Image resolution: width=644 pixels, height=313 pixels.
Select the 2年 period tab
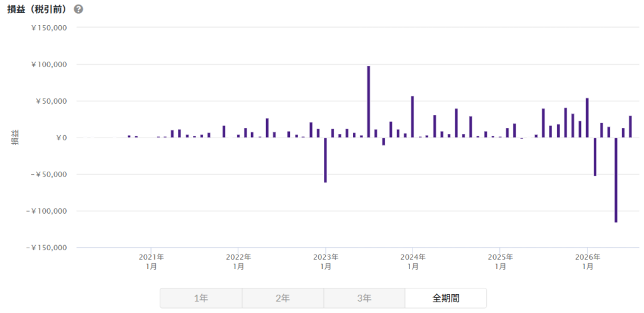coord(282,299)
